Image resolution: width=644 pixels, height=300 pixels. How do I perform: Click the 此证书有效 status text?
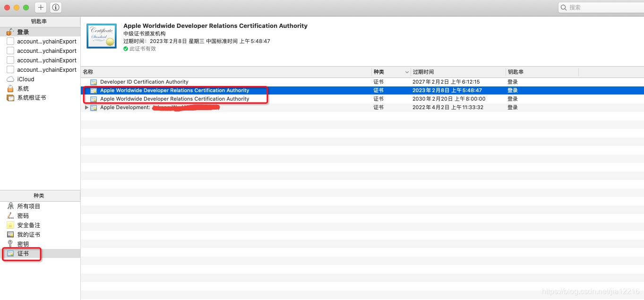tap(143, 49)
